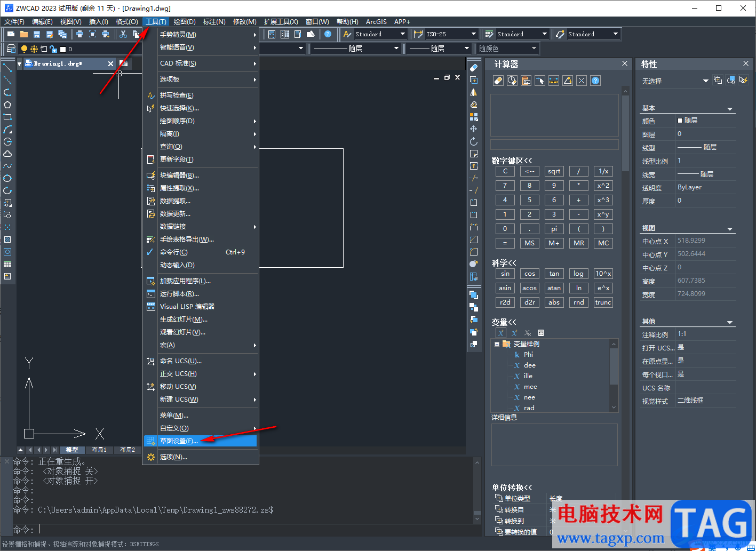Image resolution: width=756 pixels, height=551 pixels.
Task: Click the Print toolbar icon
Action: (80, 34)
